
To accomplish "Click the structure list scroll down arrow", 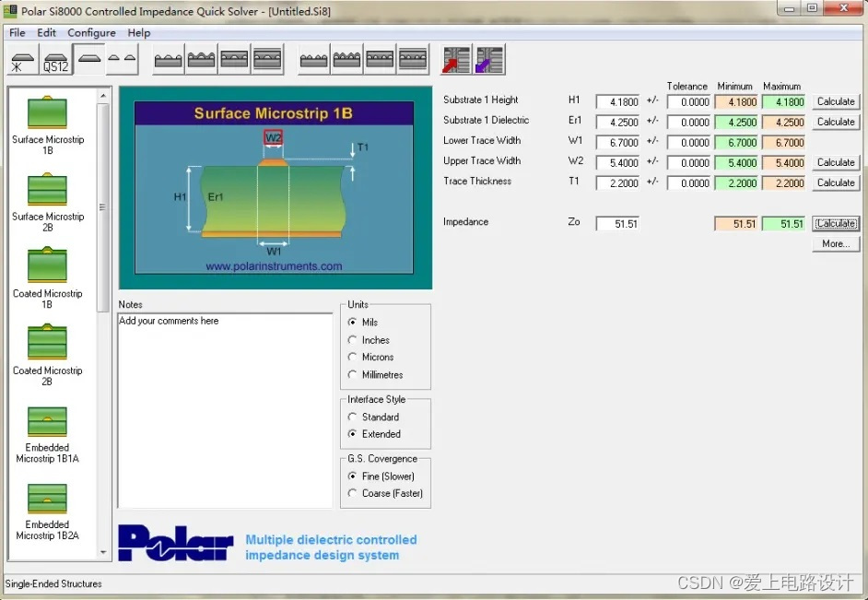I will pyautogui.click(x=103, y=552).
